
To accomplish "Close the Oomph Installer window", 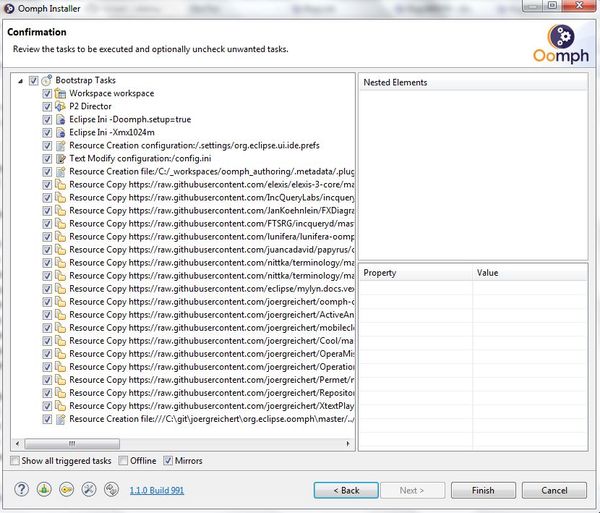I will (x=579, y=5).
